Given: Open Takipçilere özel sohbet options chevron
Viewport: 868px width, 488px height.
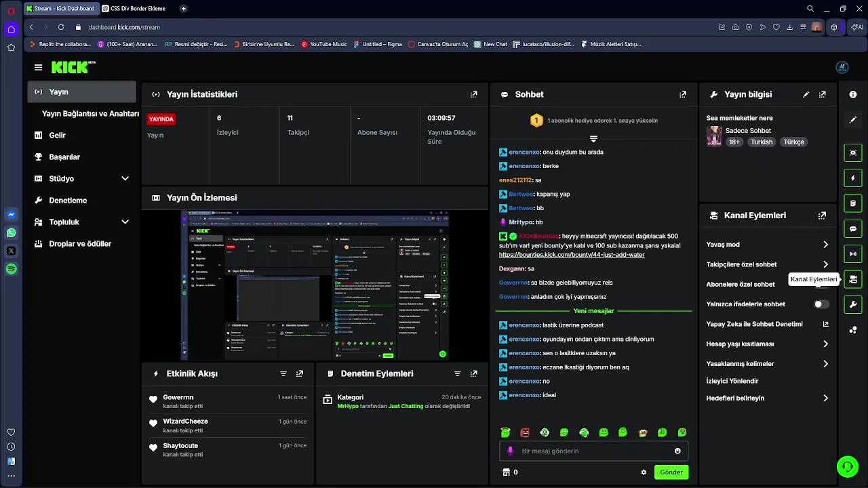Looking at the screenshot, I should pyautogui.click(x=825, y=264).
